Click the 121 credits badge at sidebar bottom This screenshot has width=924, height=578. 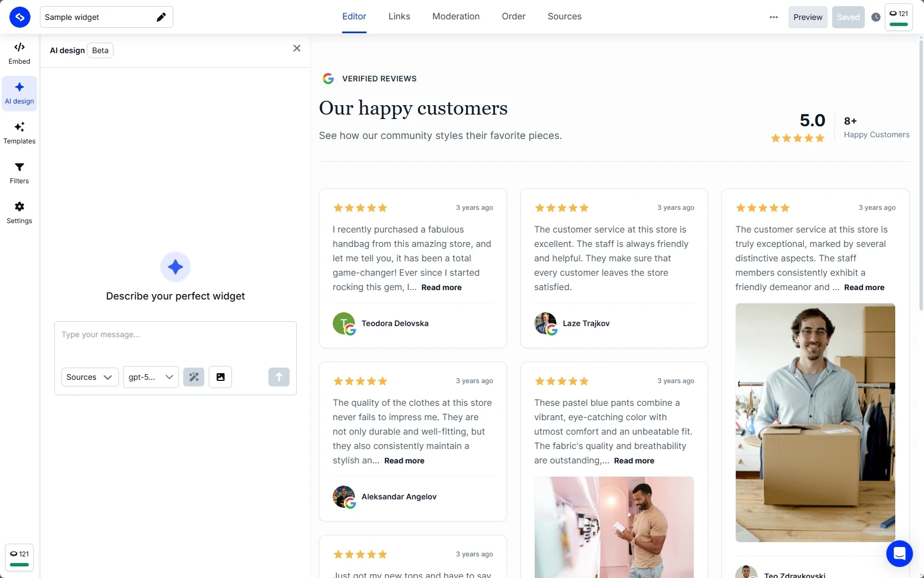point(19,558)
